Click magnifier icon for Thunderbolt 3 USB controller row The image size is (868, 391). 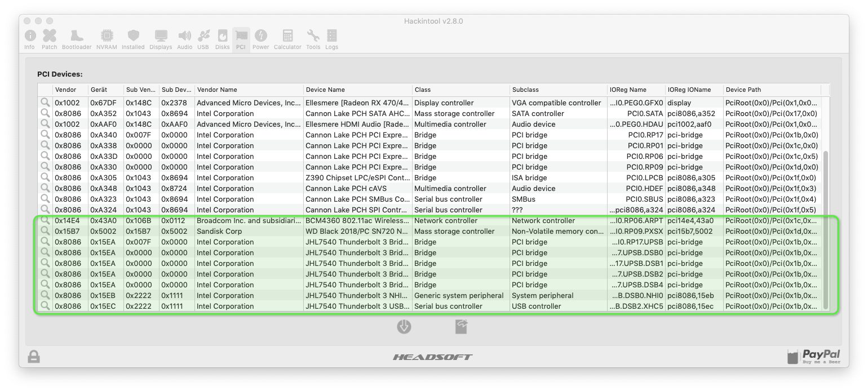(x=45, y=306)
